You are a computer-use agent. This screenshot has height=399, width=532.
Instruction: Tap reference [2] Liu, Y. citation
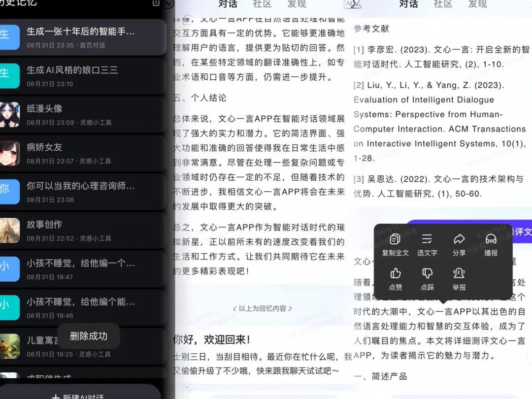440,122
